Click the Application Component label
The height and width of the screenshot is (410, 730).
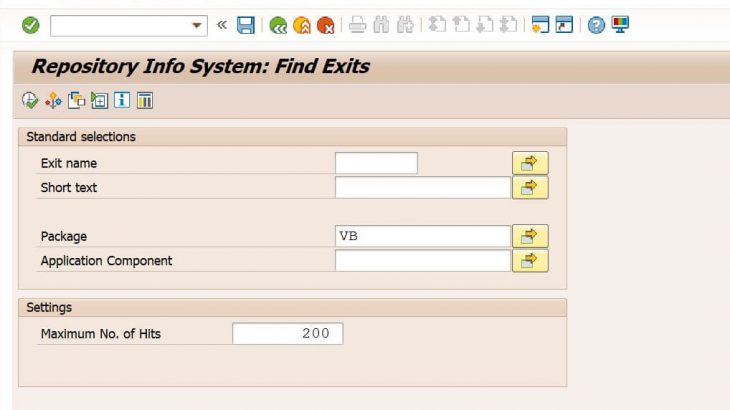point(107,261)
